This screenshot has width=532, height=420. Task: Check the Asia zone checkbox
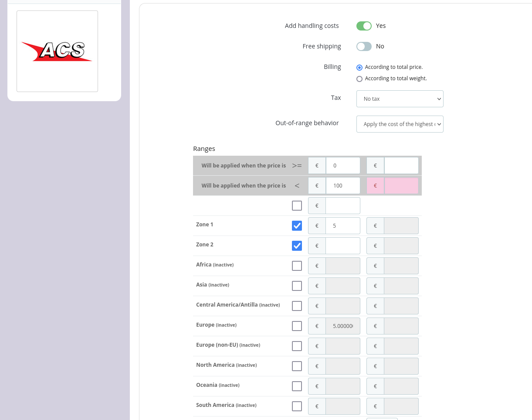(x=297, y=286)
